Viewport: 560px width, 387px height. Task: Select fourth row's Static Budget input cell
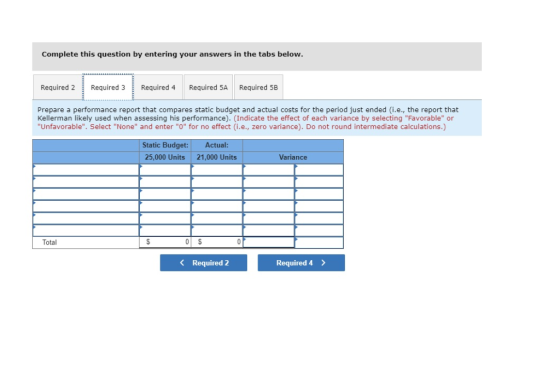[165, 206]
